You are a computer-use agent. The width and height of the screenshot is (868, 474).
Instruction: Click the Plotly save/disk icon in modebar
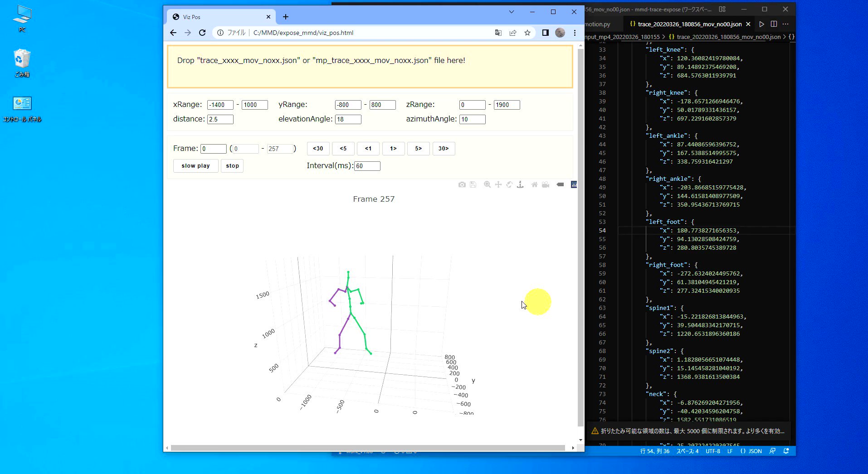(473, 184)
